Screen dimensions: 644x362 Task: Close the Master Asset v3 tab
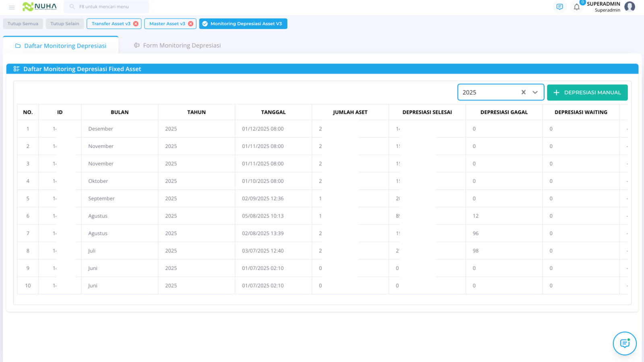point(191,24)
